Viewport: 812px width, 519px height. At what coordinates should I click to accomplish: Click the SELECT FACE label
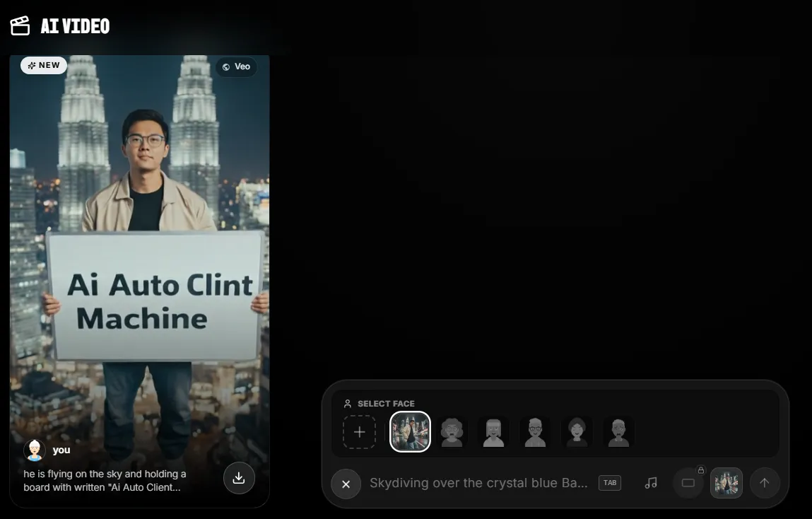click(386, 404)
